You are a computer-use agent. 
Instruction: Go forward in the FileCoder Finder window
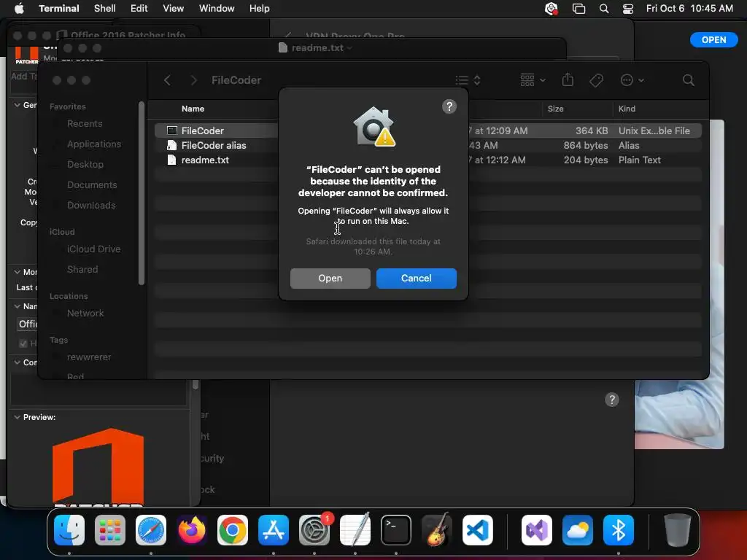(193, 80)
